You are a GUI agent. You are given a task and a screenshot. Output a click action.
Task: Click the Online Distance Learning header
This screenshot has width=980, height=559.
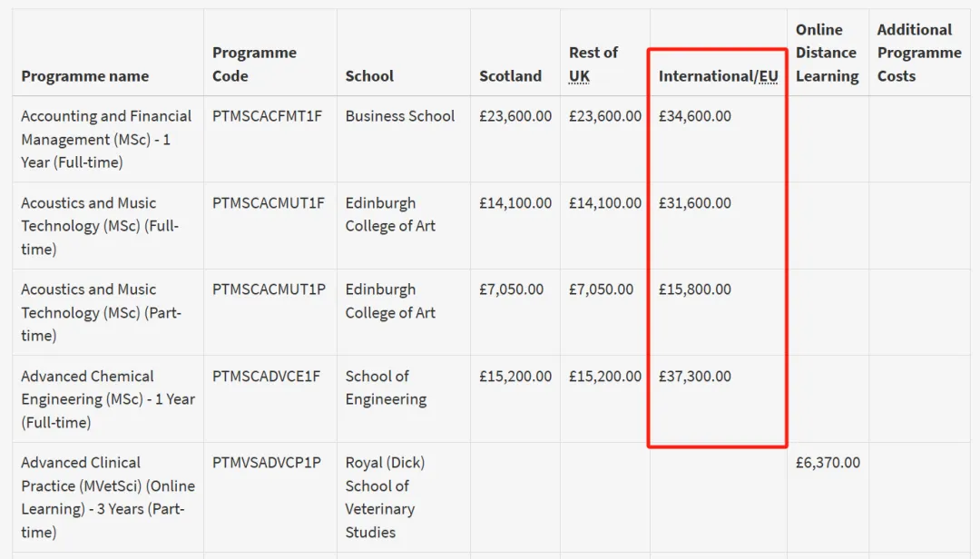[x=826, y=54]
